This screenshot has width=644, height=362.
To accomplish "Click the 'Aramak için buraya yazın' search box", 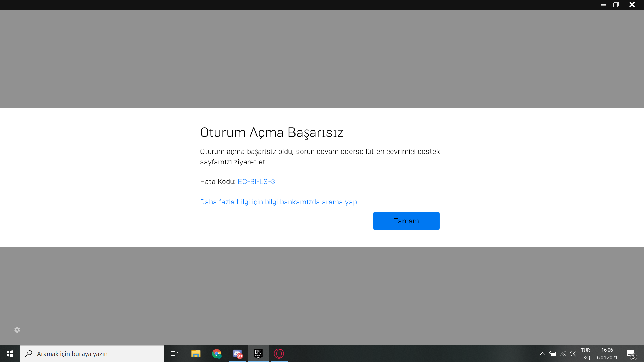I will [92, 354].
